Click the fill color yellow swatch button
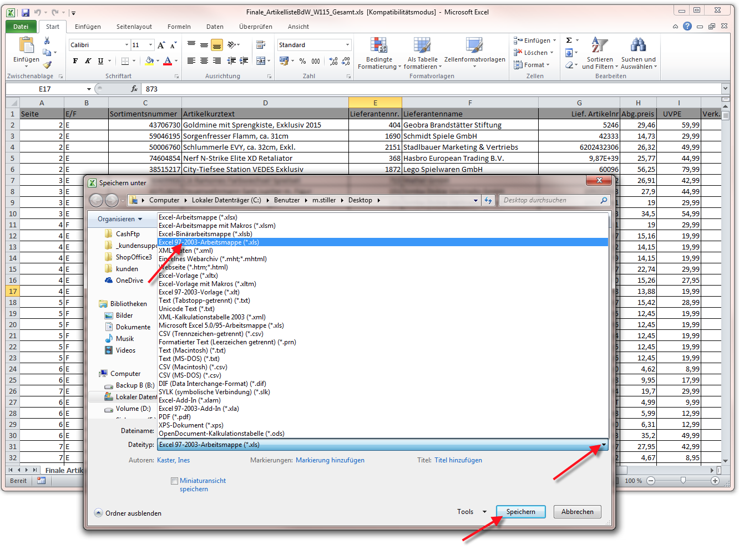739x560 pixels. pyautogui.click(x=149, y=61)
